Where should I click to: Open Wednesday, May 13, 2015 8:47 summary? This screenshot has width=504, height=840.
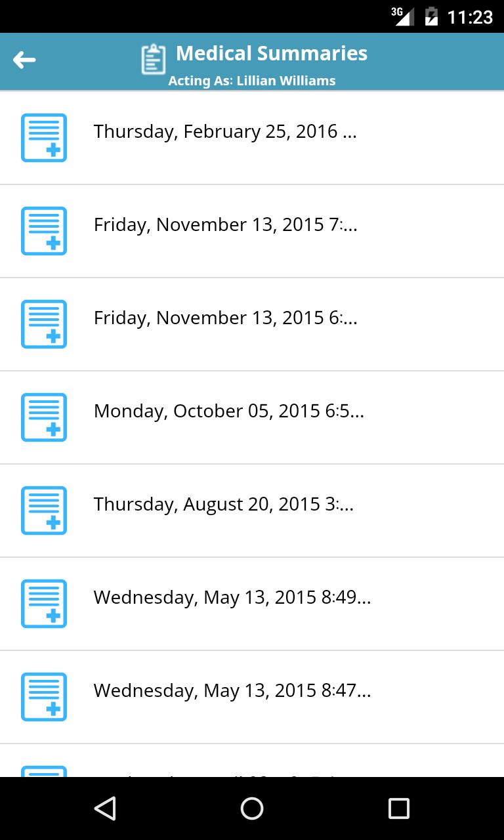click(232, 691)
